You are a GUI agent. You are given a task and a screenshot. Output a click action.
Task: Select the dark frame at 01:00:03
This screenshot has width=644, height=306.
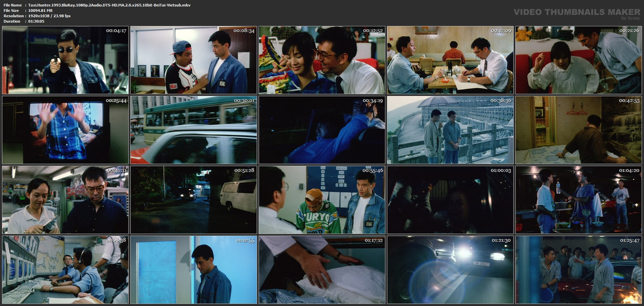450,200
